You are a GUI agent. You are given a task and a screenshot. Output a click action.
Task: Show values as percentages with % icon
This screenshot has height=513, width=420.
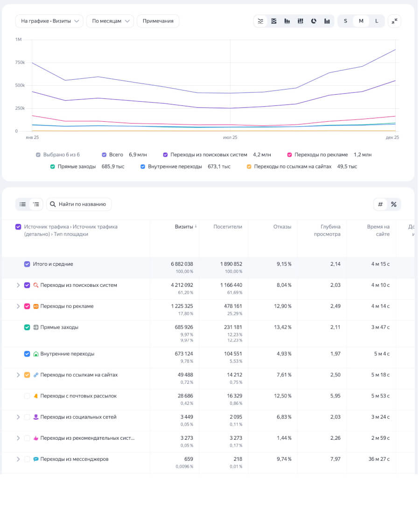click(393, 204)
